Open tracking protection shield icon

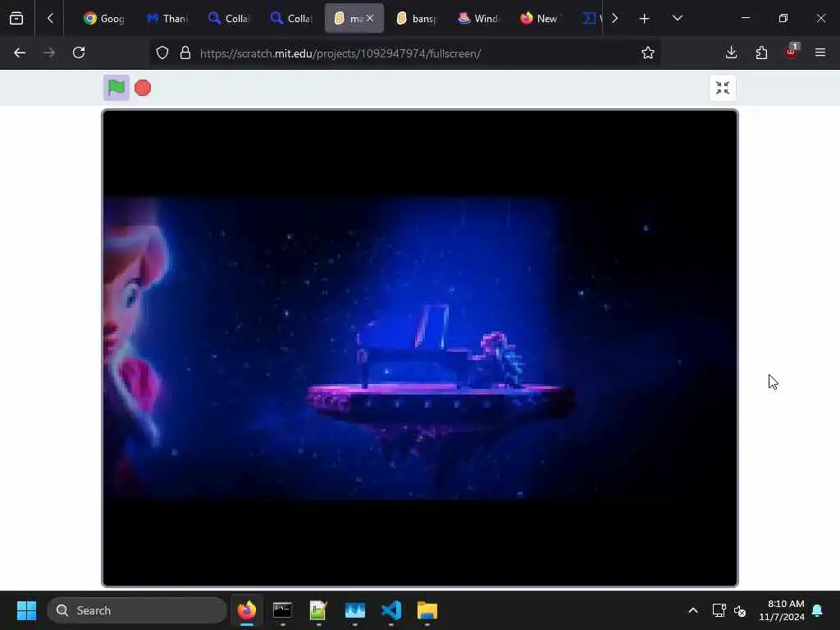[162, 53]
